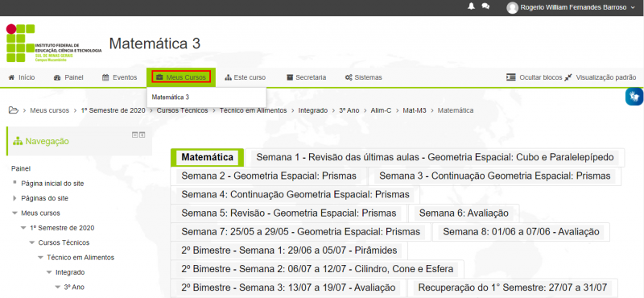Go to Meus cursos breadcrumb link
The image size is (644, 298).
(x=49, y=110)
